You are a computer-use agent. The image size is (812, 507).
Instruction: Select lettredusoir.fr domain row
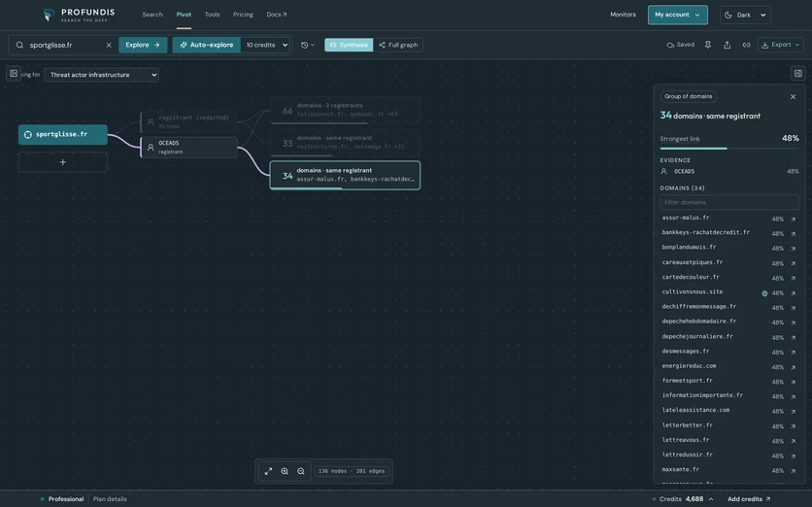coord(729,456)
